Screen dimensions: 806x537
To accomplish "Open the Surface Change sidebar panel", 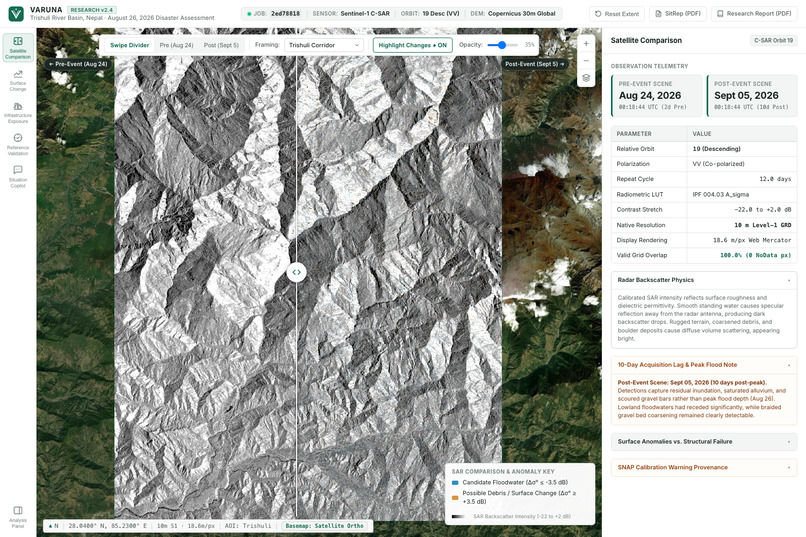I will pos(18,80).
